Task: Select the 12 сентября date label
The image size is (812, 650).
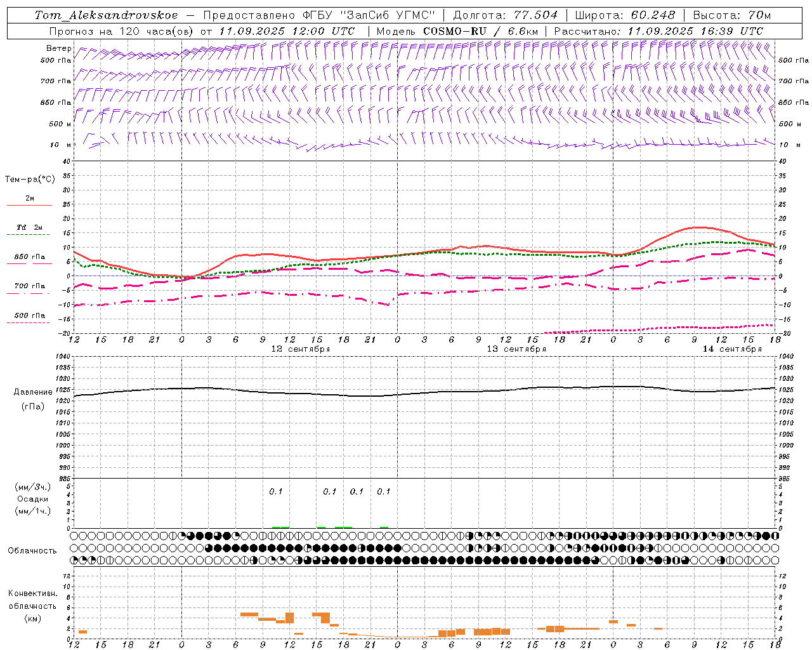Action: 301,349
